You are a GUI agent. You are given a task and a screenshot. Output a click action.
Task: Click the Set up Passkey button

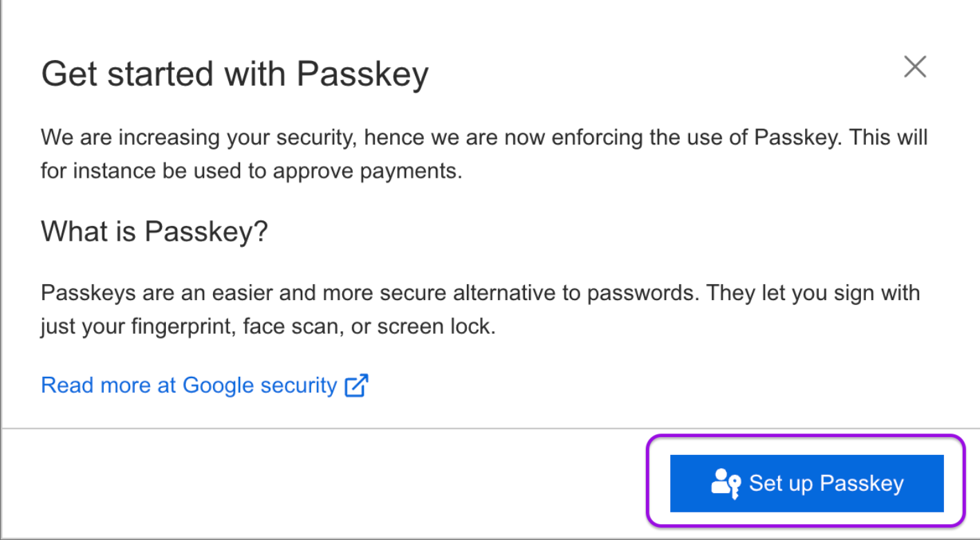click(806, 483)
